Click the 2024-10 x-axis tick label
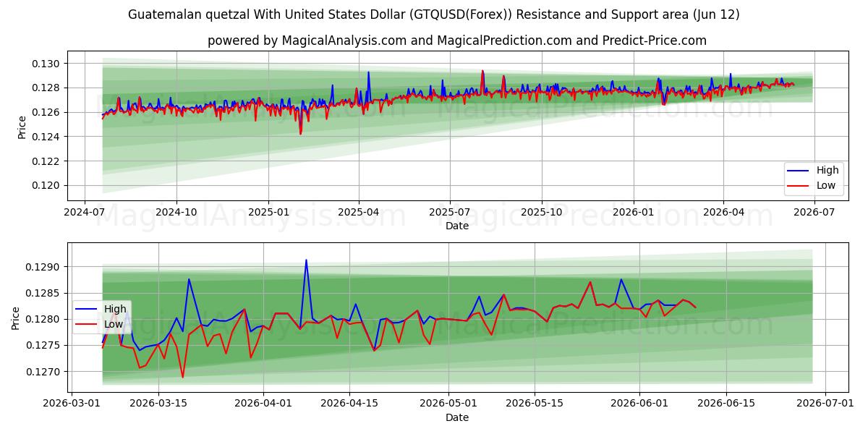The width and height of the screenshot is (868, 434). pyautogui.click(x=176, y=212)
